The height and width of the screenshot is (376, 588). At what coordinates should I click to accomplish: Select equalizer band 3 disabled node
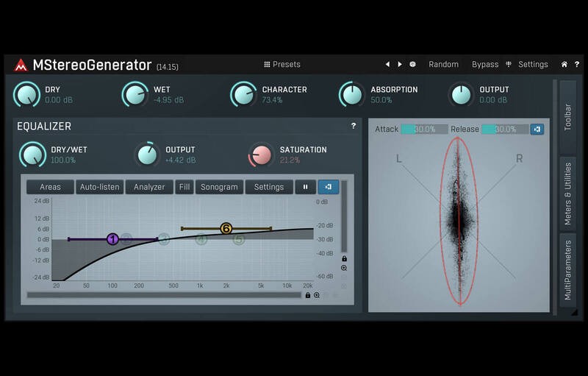[x=164, y=238]
